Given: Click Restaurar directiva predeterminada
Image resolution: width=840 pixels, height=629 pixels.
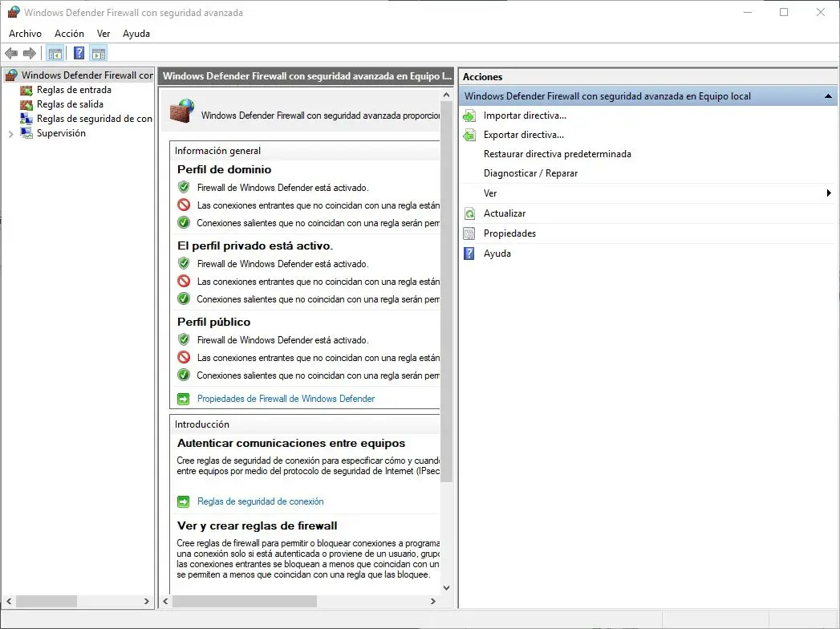Looking at the screenshot, I should pyautogui.click(x=557, y=154).
